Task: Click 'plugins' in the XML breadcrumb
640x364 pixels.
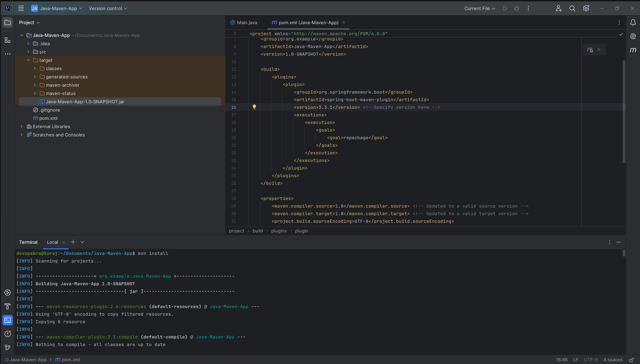Action: tap(279, 231)
